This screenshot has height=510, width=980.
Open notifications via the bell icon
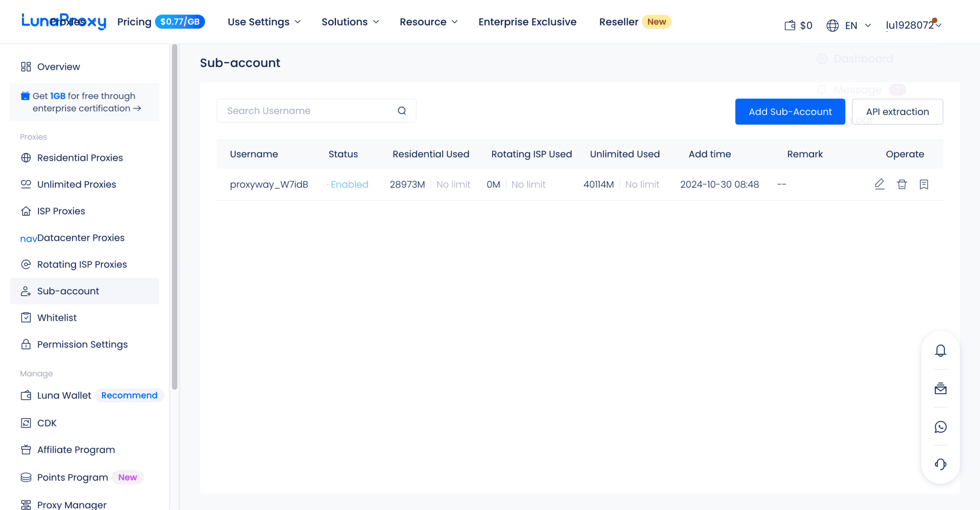(x=940, y=350)
